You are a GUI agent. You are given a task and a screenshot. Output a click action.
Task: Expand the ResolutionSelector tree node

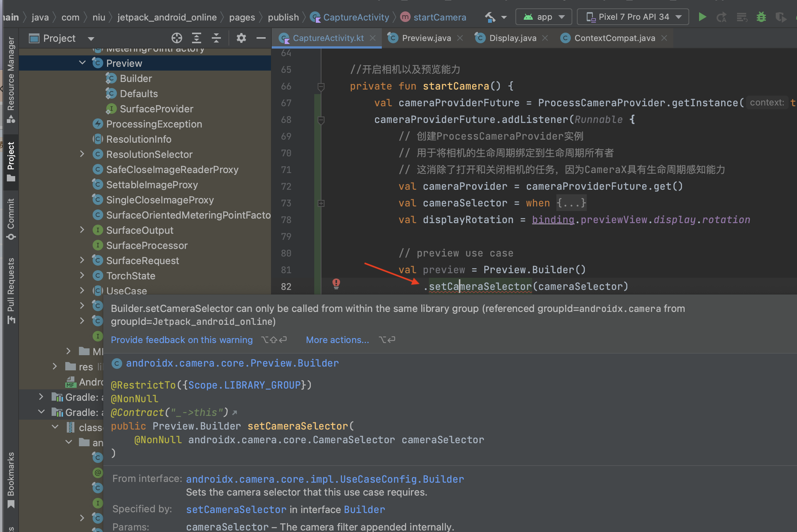[x=82, y=154]
